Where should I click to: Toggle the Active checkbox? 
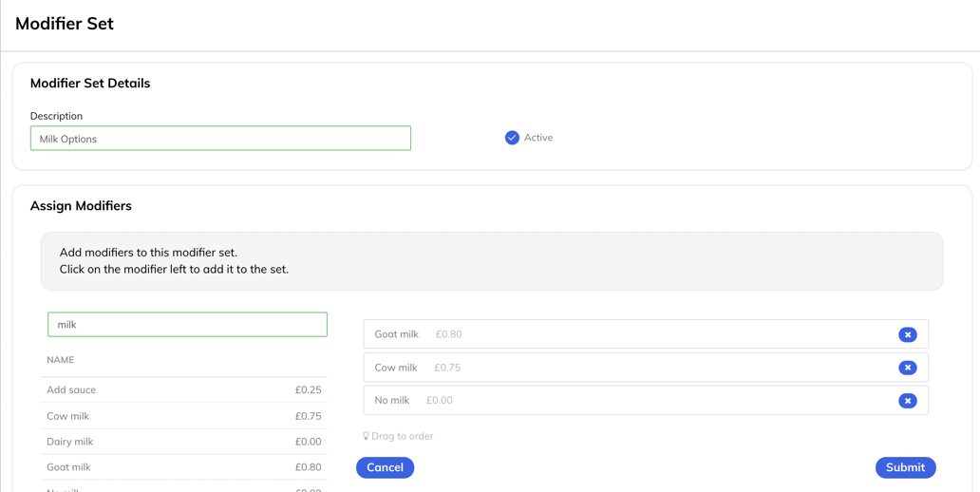pyautogui.click(x=512, y=138)
